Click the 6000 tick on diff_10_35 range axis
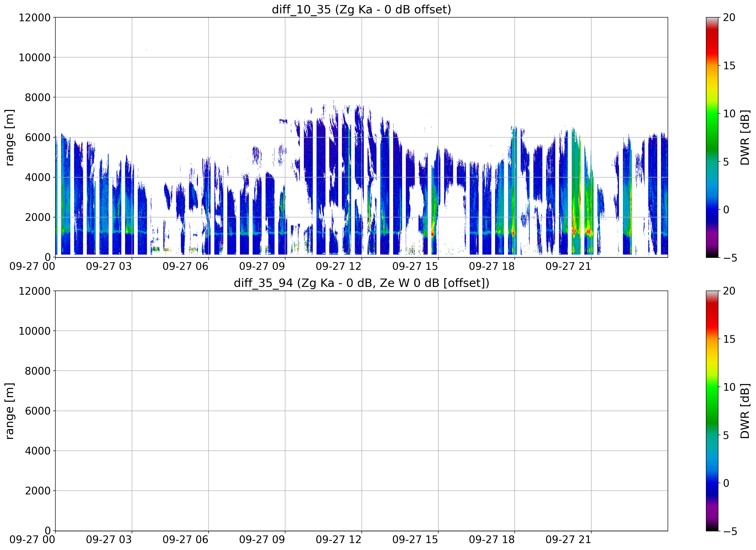 [x=38, y=137]
